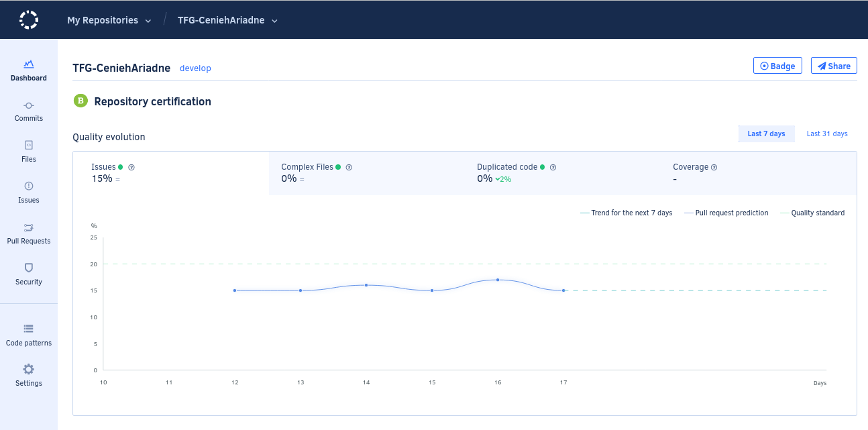Screen dimensions: 868x430
Task: Click the Share button
Action: (834, 66)
